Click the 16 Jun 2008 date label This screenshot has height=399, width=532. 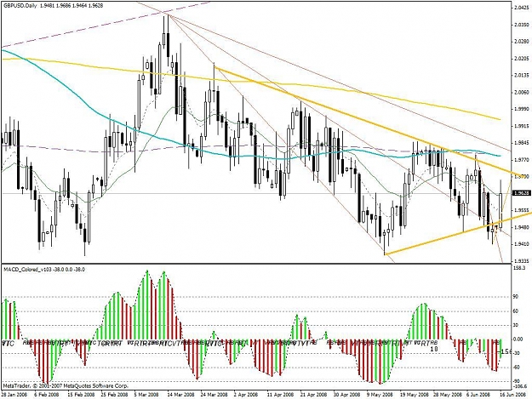513,395
